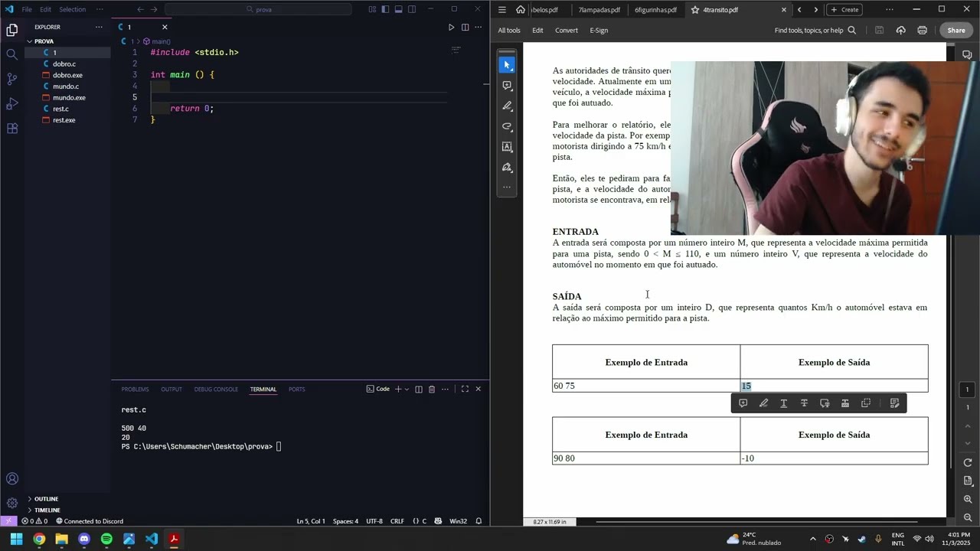Open mundo.c in the Explorer

(x=66, y=86)
